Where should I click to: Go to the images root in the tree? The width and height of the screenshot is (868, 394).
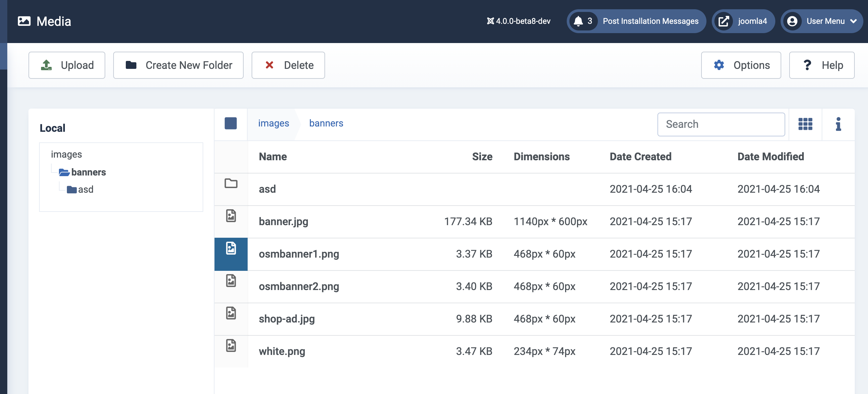coord(67,154)
